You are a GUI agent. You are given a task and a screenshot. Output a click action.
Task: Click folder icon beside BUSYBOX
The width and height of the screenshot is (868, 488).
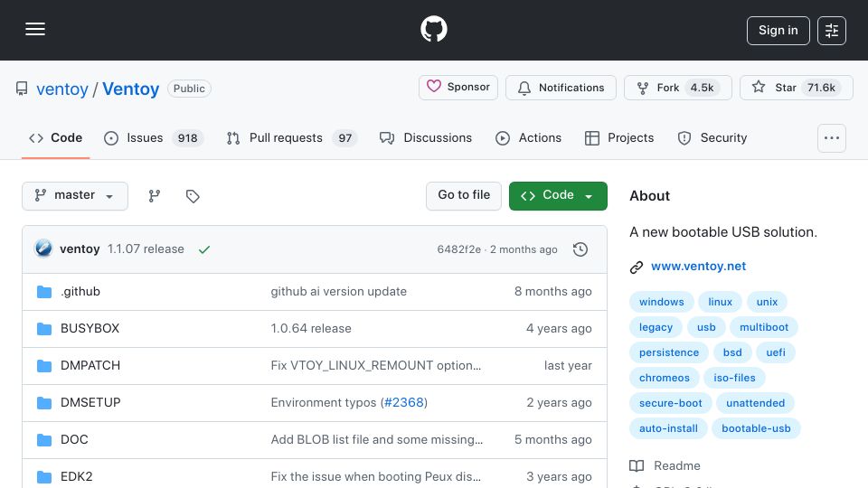44,329
